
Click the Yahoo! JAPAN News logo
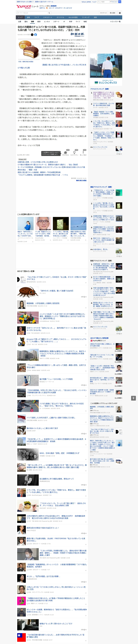pyautogui.click(x=27, y=7)
